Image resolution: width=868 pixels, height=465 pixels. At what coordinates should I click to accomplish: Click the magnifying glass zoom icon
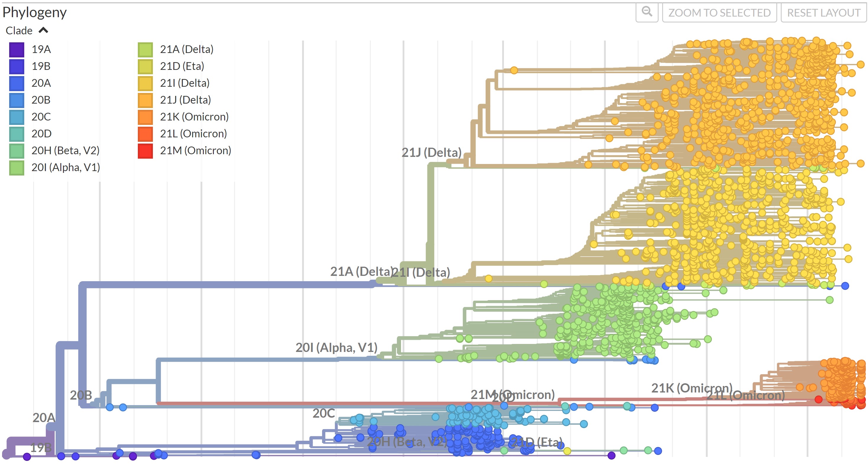pos(646,12)
